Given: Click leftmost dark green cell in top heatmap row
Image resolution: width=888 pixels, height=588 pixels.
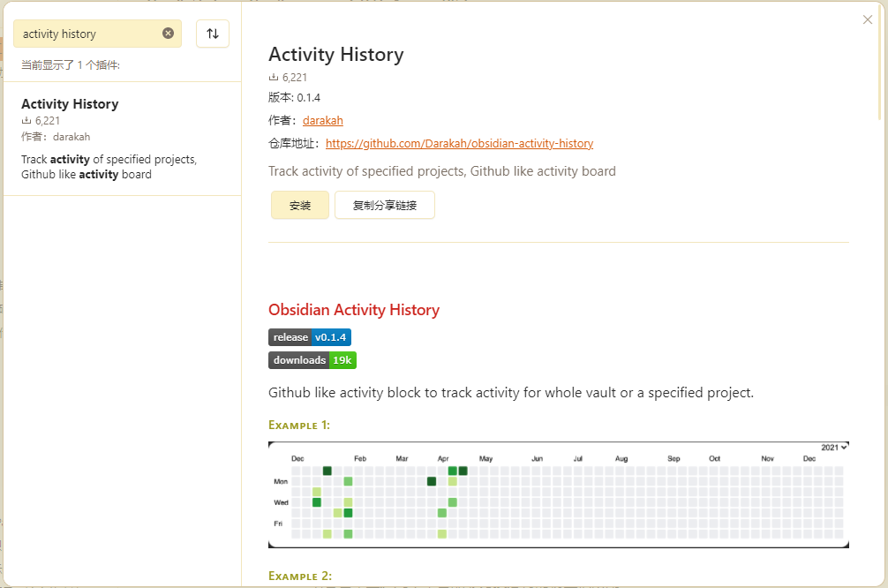Looking at the screenshot, I should point(327,471).
